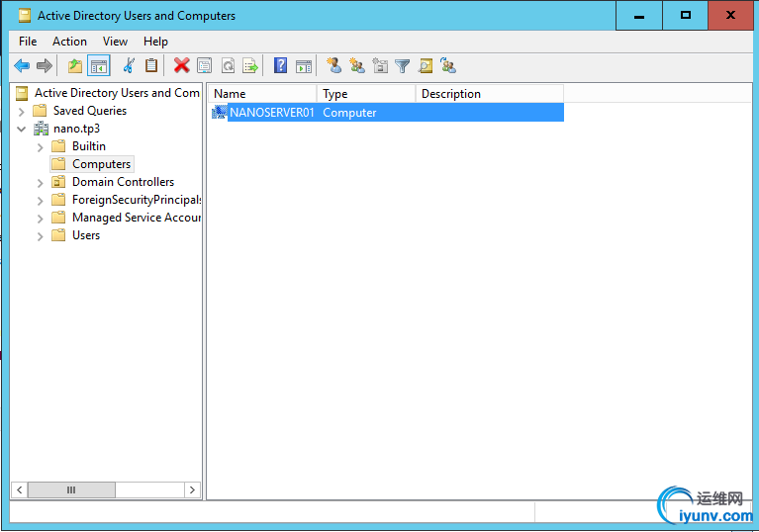Click the Forward arrow toolbar icon
The width and height of the screenshot is (759, 532).
coord(45,65)
